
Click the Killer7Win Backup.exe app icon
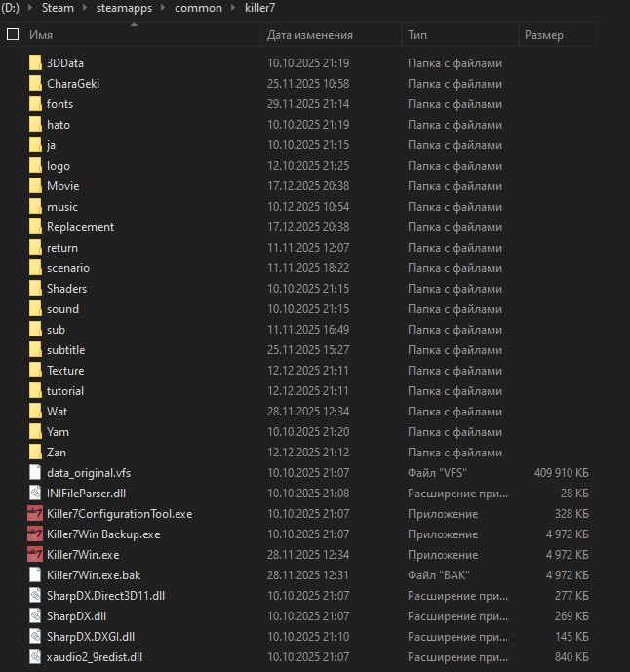35,534
